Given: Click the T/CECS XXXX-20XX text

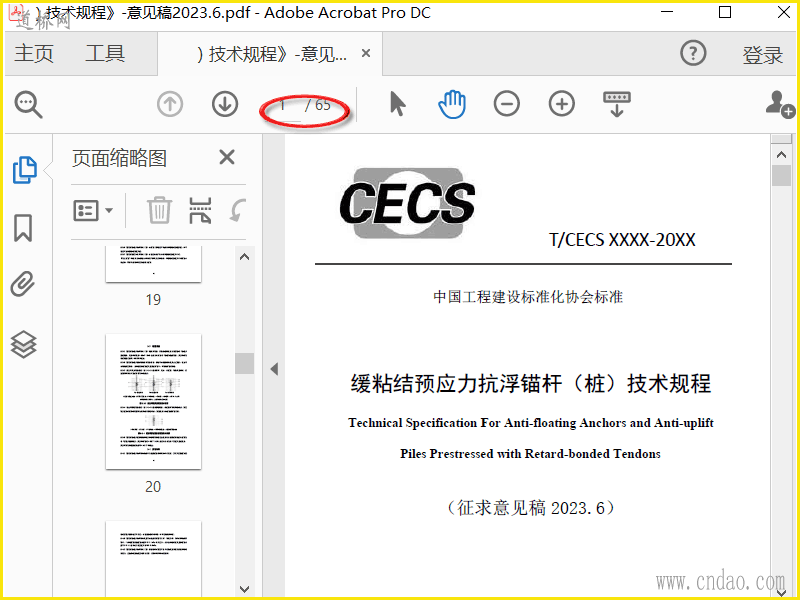Looking at the screenshot, I should (622, 240).
